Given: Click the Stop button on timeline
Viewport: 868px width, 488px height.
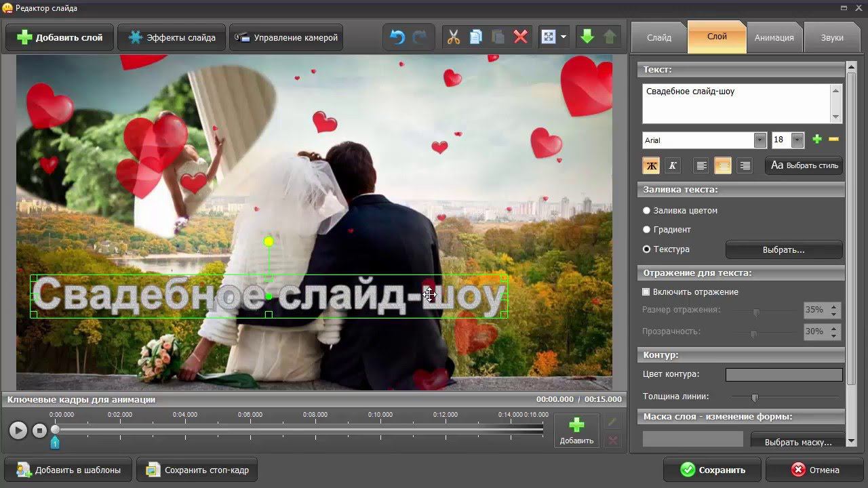Looking at the screenshot, I should 40,430.
